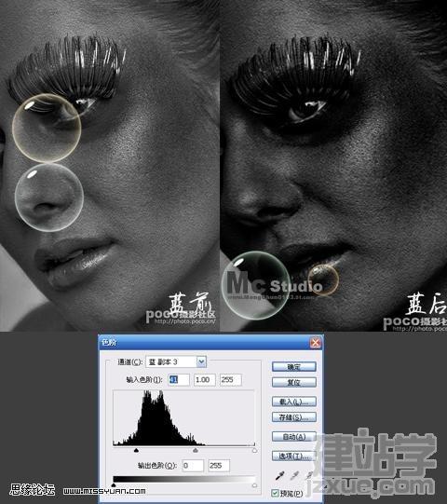Click the 蓝 副本 3 channel combo box
Viewport: 447px width, 504px height.
pos(176,361)
